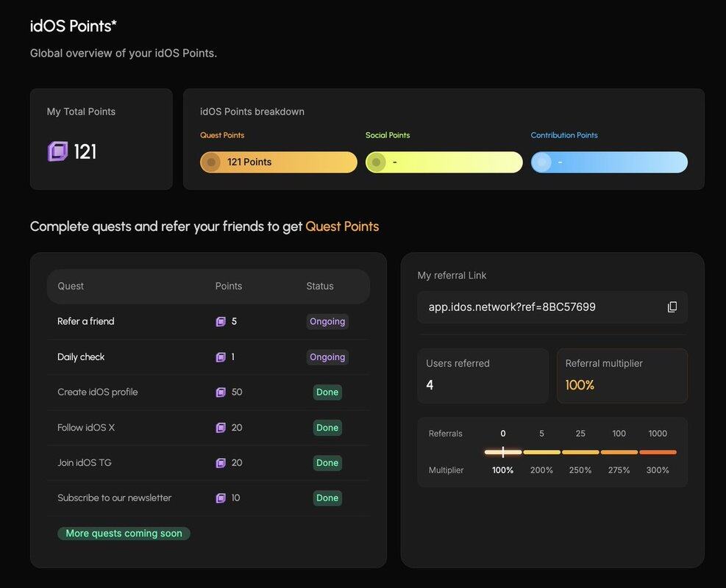Image resolution: width=726 pixels, height=588 pixels.
Task: Click the purple cube icon beside total 121
Action: (x=58, y=151)
